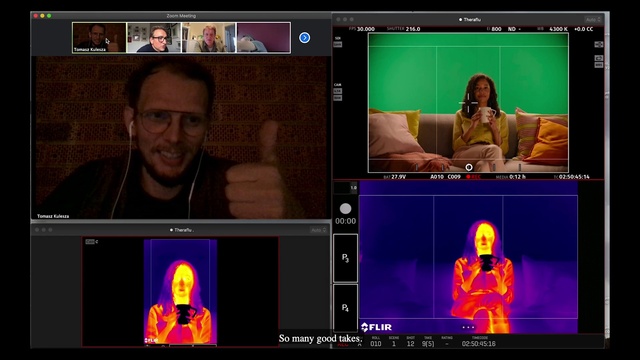The image size is (640, 360).
Task: Click the FLIR logo on thermal feed
Action: tap(376, 327)
